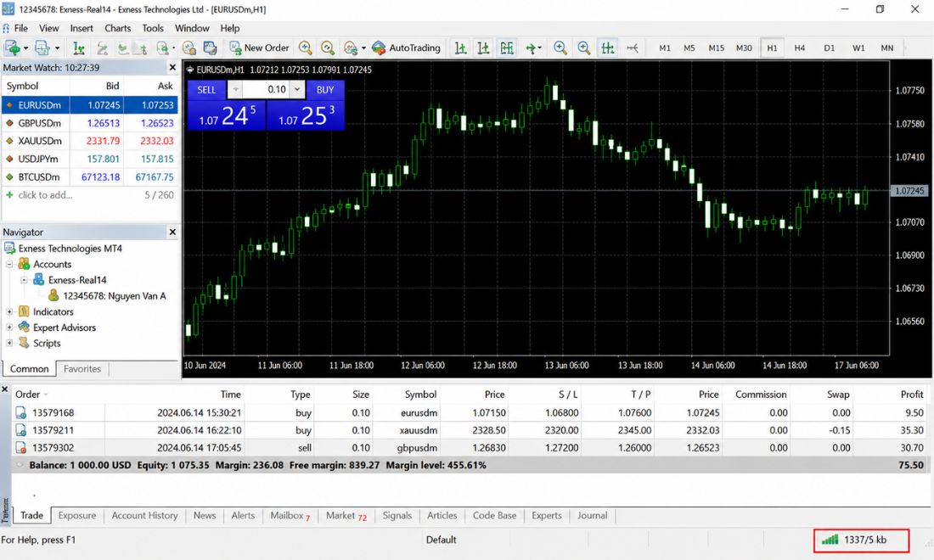This screenshot has width=934, height=560.
Task: Open the File menu
Action: click(21, 28)
